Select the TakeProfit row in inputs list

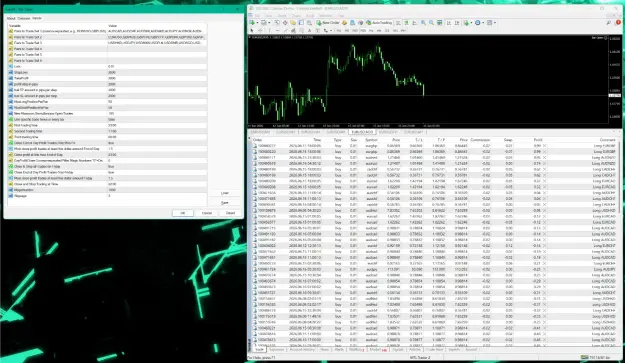coord(107,78)
